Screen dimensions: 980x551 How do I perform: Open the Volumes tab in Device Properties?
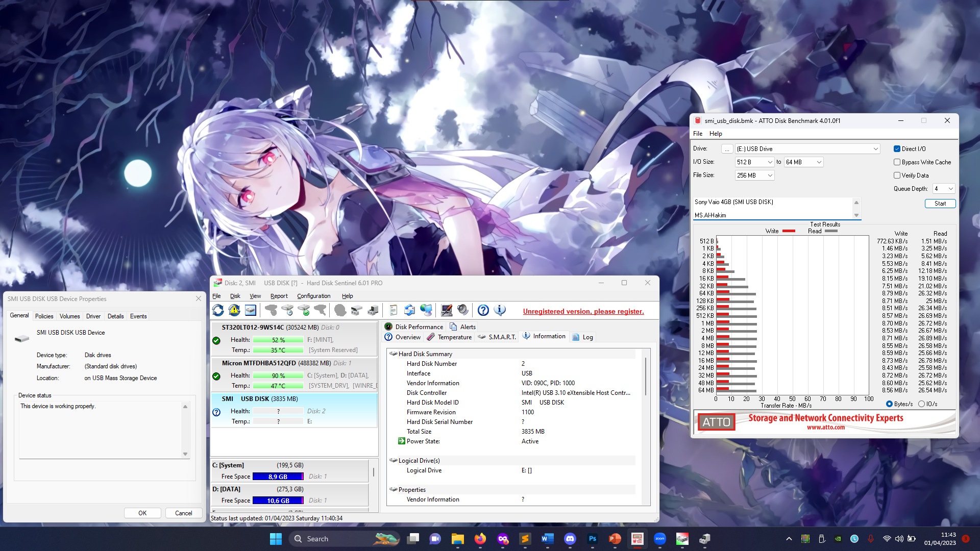[x=70, y=316]
